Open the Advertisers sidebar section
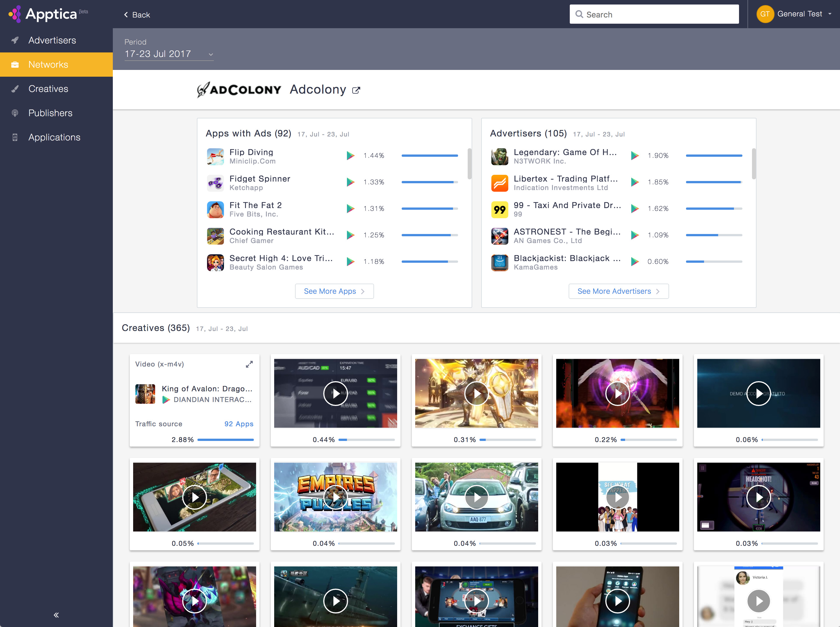This screenshot has width=840, height=627. pos(56,40)
